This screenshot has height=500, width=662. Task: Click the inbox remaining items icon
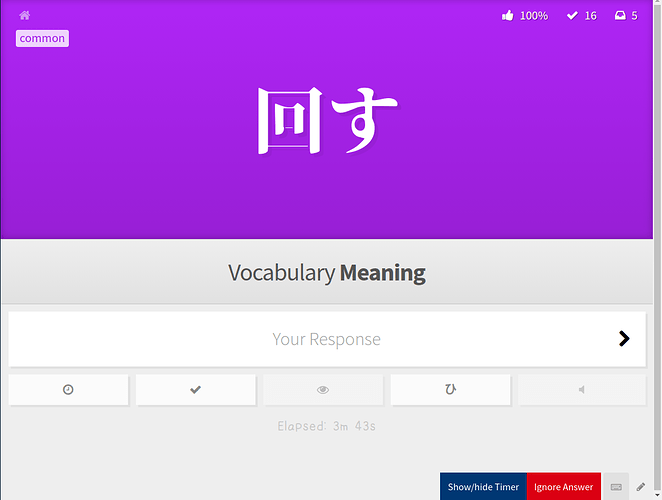[x=620, y=16]
